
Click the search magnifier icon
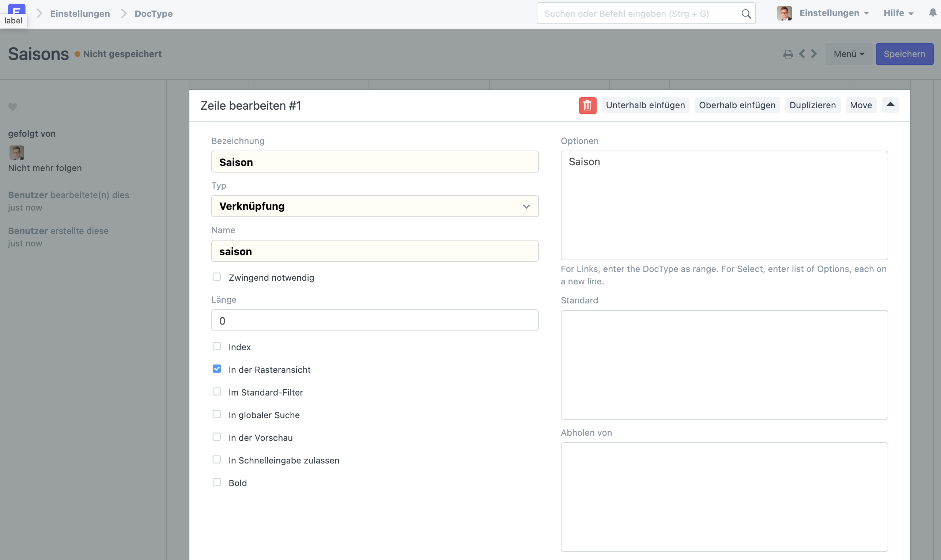pos(746,14)
